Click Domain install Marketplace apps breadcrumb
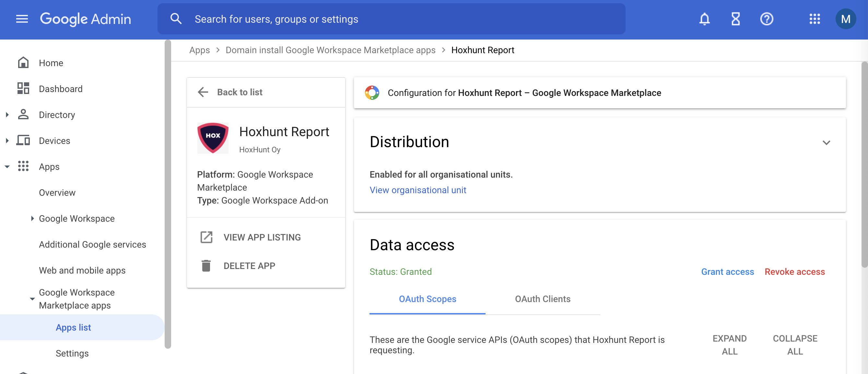This screenshot has height=374, width=868. point(330,50)
